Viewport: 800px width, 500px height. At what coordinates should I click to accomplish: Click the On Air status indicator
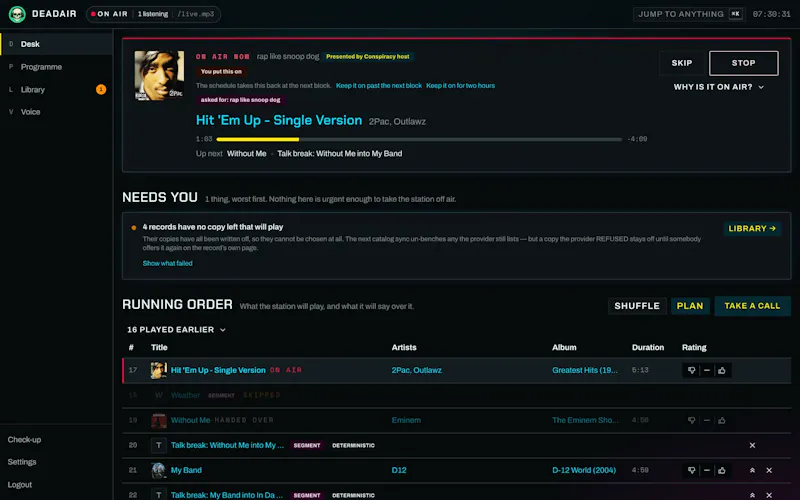[109, 14]
